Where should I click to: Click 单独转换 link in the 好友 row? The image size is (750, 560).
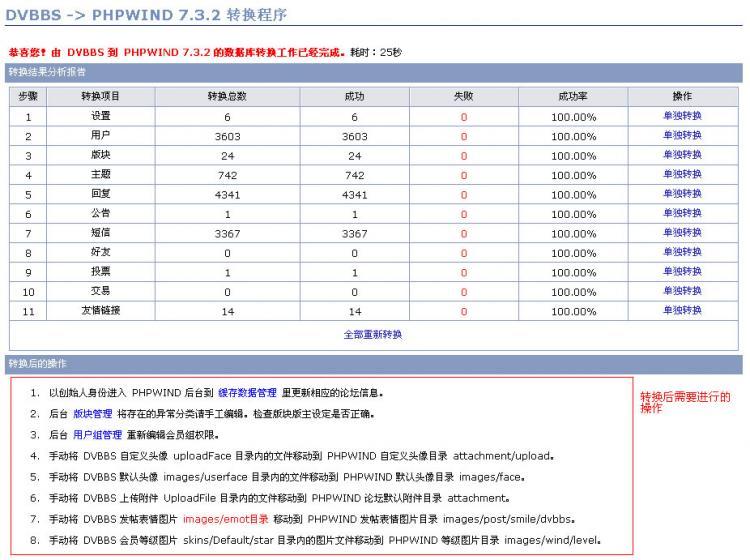(682, 252)
